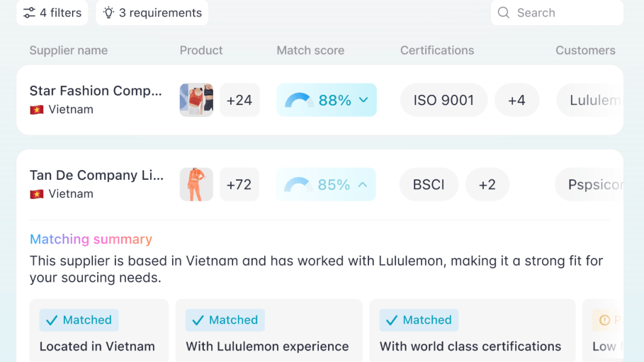Open Star Fashion product thumbnail
The width and height of the screenshot is (644, 362).
click(x=196, y=100)
